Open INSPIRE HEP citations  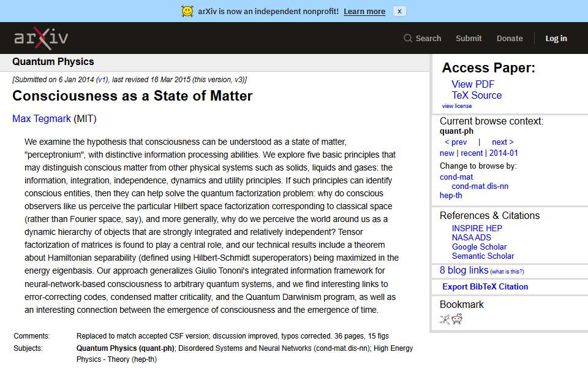click(477, 228)
